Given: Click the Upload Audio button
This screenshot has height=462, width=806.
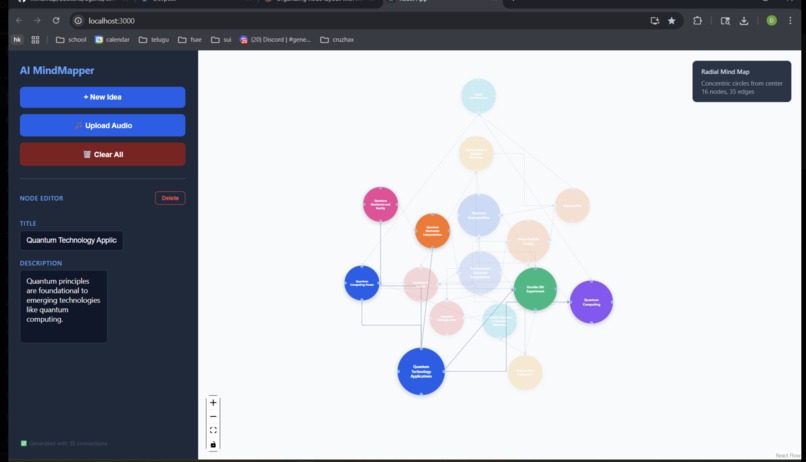Looking at the screenshot, I should [102, 125].
